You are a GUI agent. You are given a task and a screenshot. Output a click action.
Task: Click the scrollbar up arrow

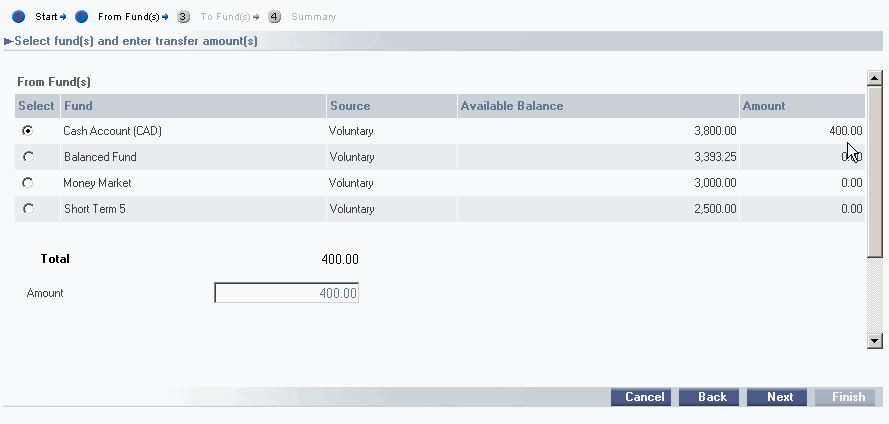(x=875, y=78)
